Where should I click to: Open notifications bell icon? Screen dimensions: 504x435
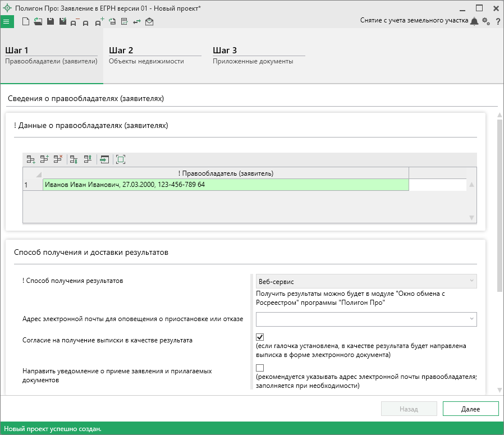(x=474, y=21)
